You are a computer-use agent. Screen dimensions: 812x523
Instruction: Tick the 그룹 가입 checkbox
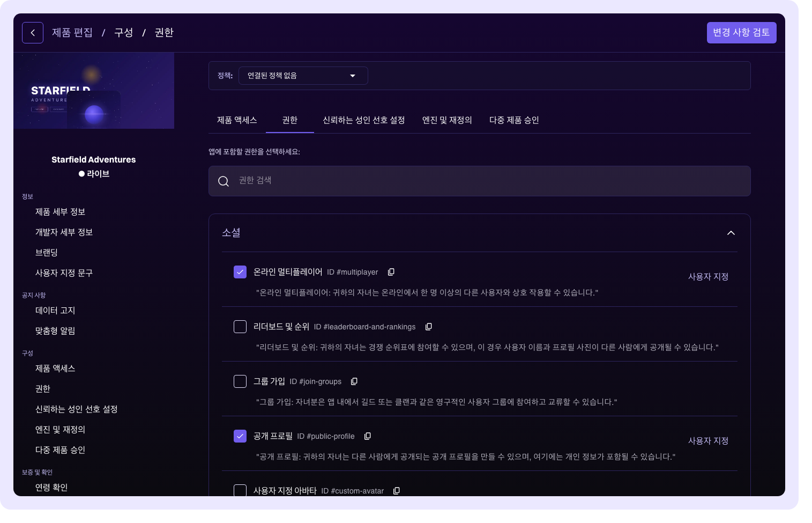240,381
